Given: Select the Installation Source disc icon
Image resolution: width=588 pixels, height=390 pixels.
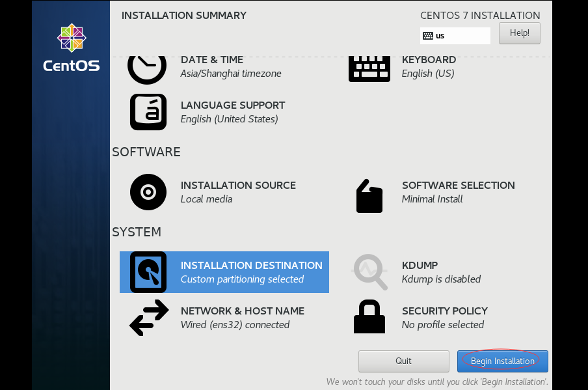Looking at the screenshot, I should pyautogui.click(x=148, y=192).
